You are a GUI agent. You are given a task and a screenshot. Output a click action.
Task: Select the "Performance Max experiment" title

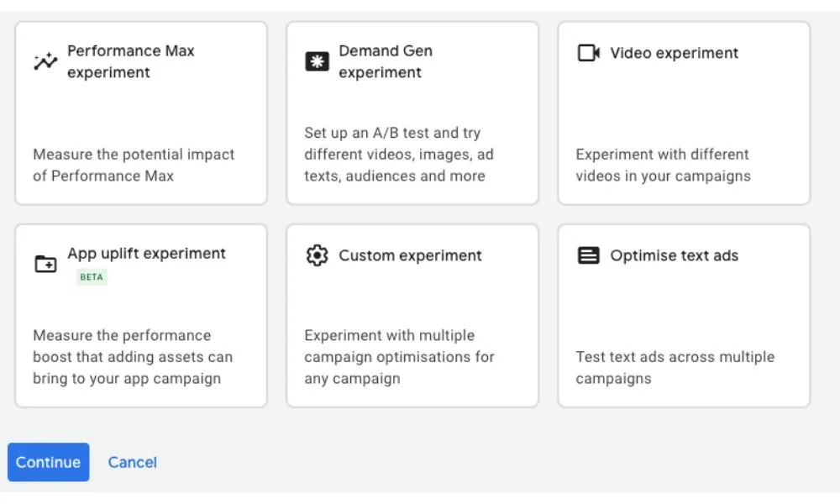tap(130, 61)
